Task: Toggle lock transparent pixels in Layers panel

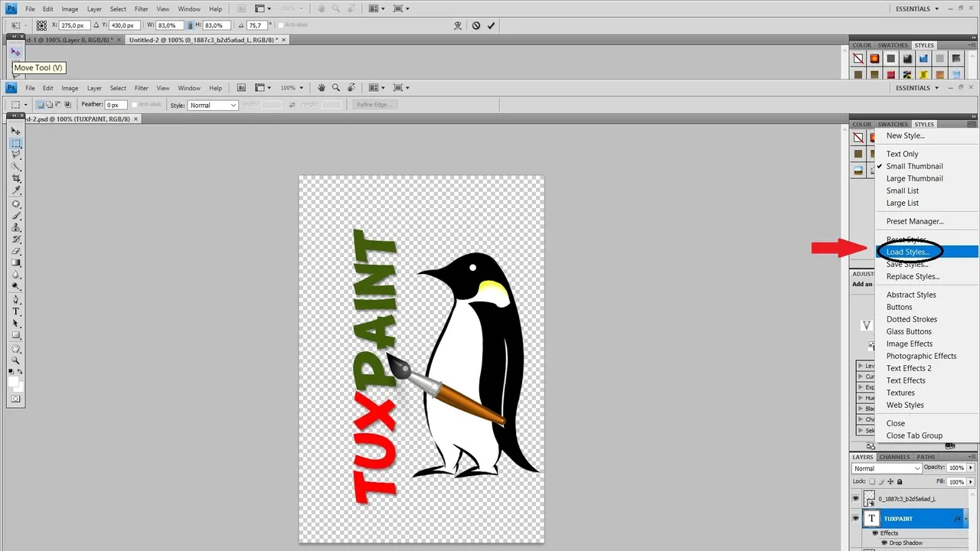Action: coord(873,482)
